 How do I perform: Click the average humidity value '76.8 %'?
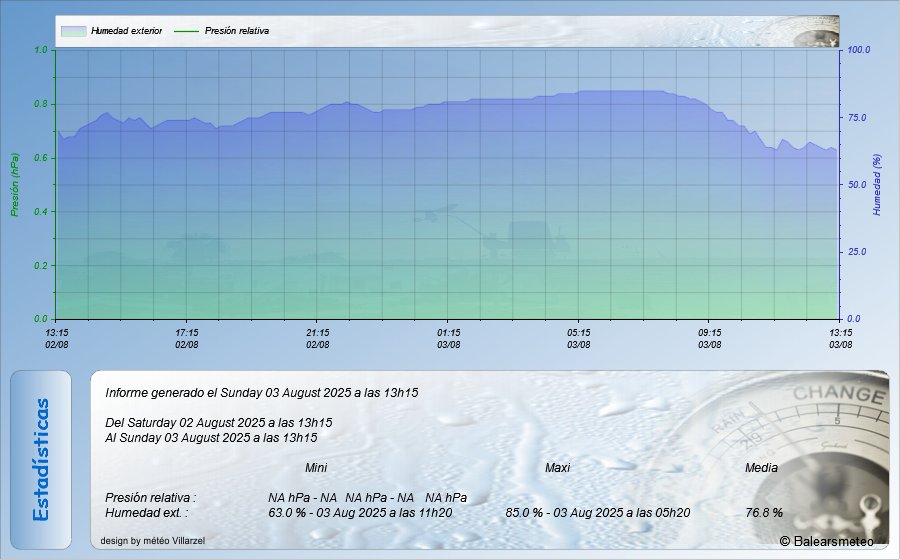(x=764, y=513)
